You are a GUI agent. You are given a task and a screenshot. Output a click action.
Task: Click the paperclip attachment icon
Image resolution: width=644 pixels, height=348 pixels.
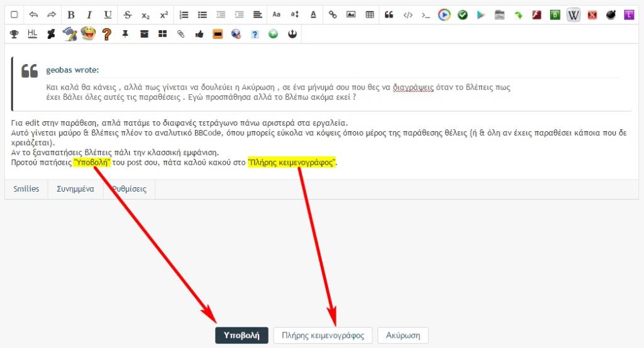[180, 34]
